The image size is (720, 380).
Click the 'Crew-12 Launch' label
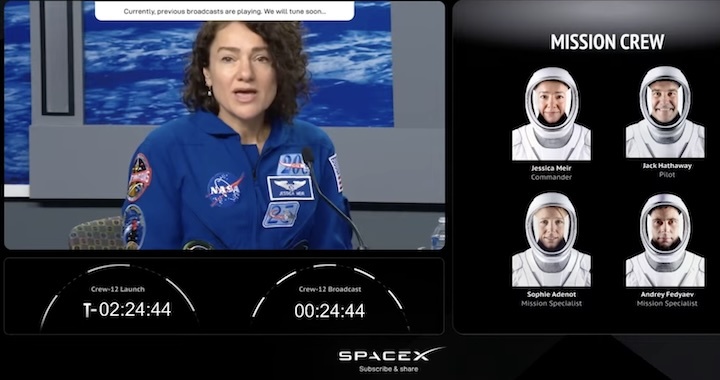tap(118, 289)
